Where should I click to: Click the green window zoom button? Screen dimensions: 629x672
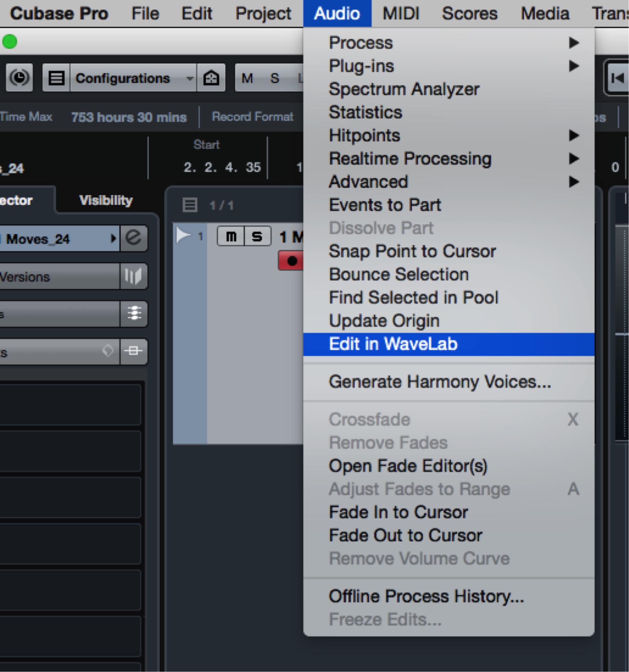(x=10, y=42)
